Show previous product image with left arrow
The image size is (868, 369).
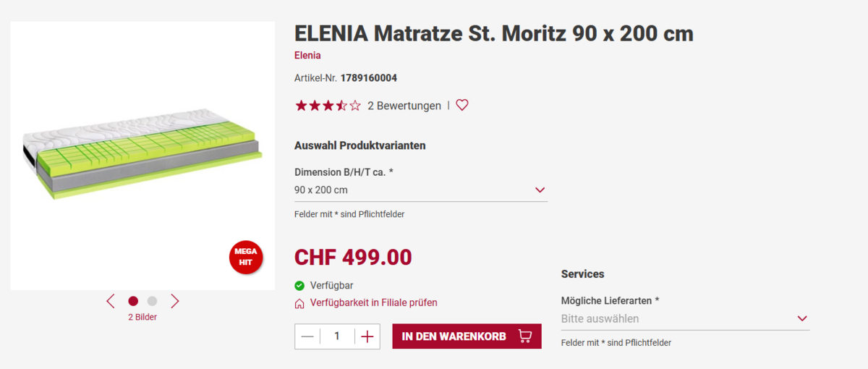tap(111, 301)
